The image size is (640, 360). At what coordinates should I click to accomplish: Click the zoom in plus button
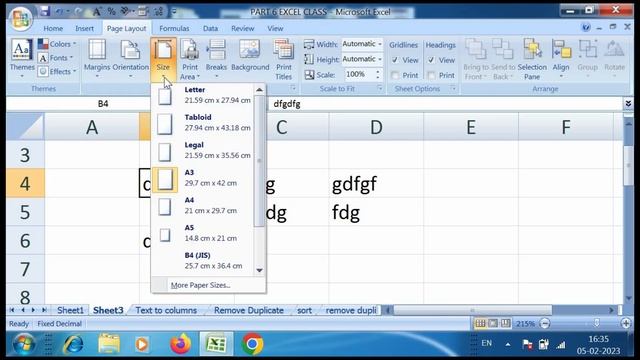pyautogui.click(x=626, y=324)
